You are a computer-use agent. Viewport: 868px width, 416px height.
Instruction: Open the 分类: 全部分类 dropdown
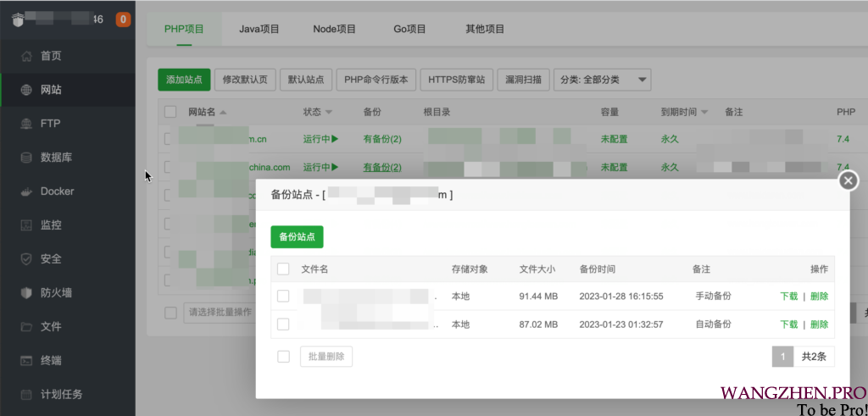click(602, 80)
